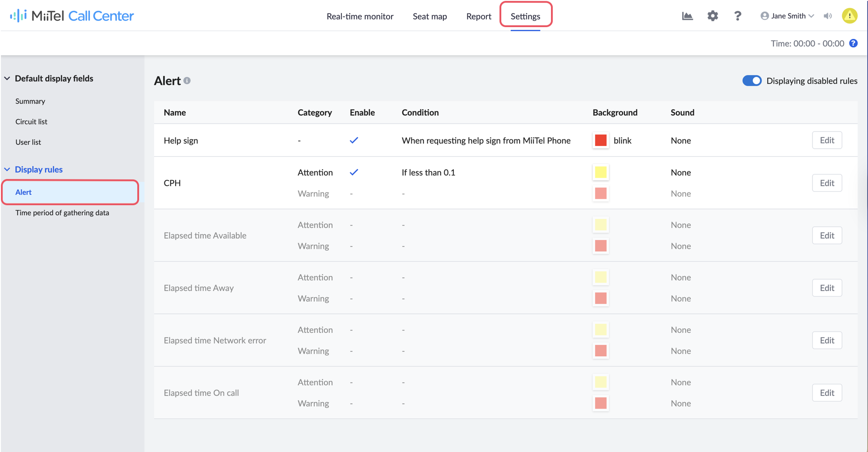Click CPH Attention enable checkmark
The image size is (868, 452).
(354, 172)
